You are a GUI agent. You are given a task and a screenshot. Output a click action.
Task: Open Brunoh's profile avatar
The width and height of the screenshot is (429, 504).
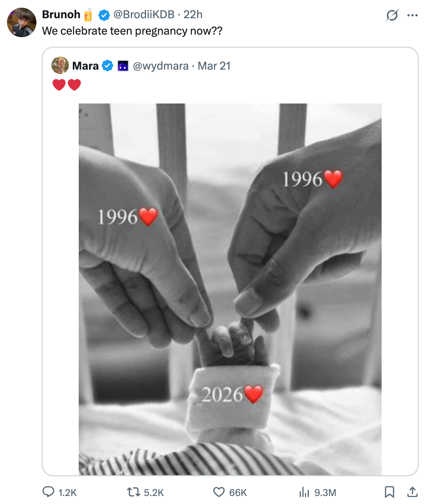click(x=22, y=22)
